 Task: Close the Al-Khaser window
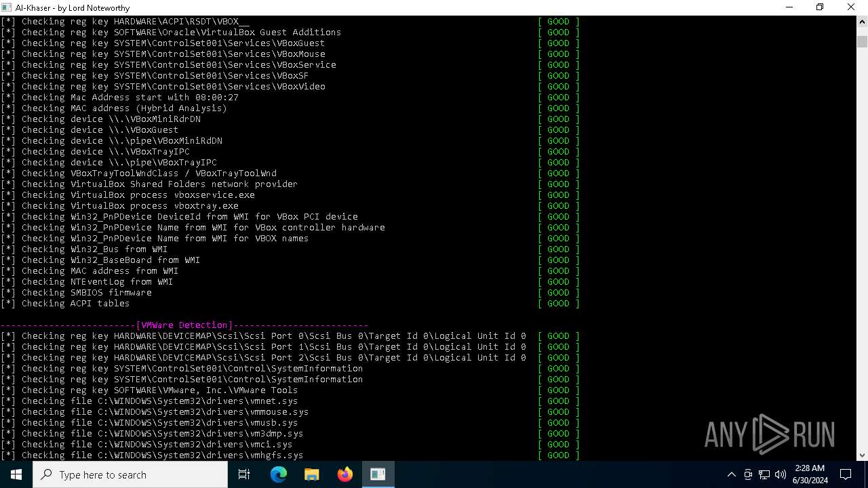(852, 7)
